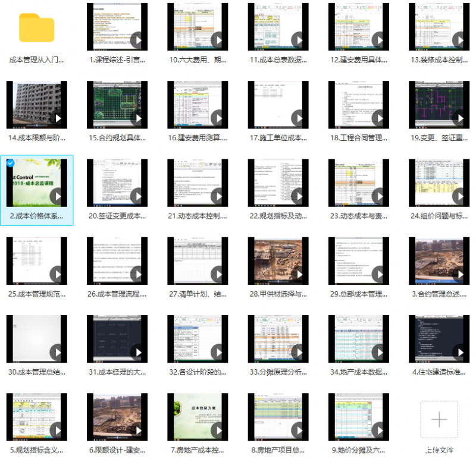
Task: Click the 2.成本价格体系 file name
Action: (36, 216)
